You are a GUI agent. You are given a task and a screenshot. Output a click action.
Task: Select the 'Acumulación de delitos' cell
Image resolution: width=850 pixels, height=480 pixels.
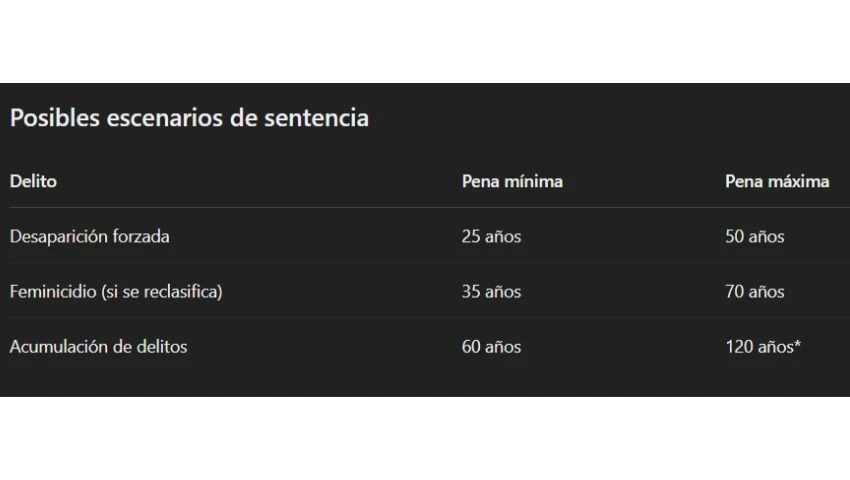pos(98,347)
